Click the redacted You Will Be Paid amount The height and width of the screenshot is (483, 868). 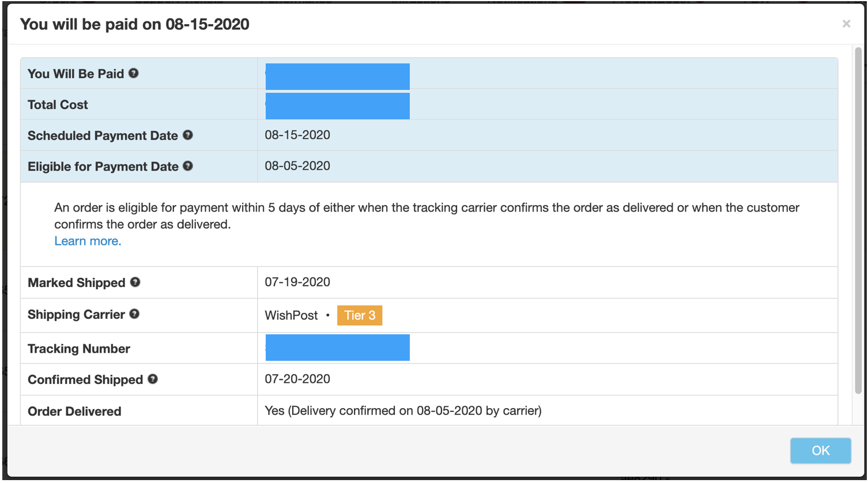click(x=338, y=77)
